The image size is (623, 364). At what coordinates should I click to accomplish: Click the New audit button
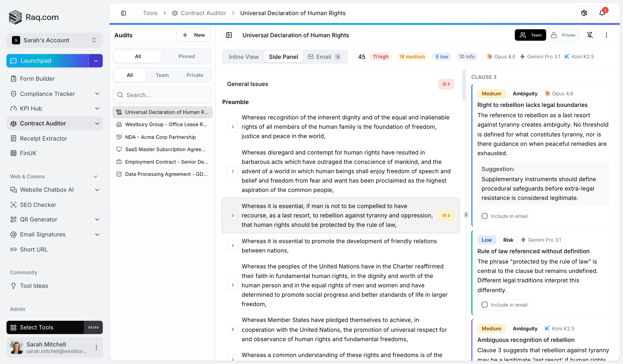pyautogui.click(x=193, y=35)
